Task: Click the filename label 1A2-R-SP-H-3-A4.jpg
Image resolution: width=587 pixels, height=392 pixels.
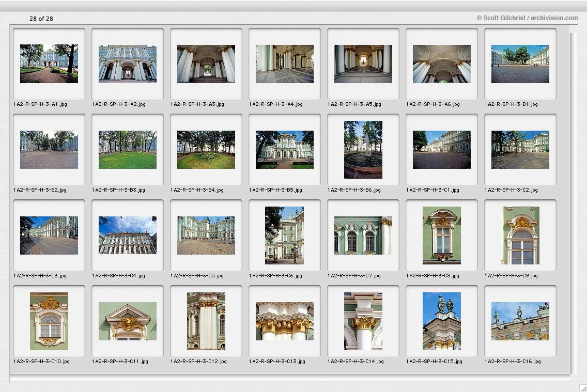Action: (x=276, y=104)
